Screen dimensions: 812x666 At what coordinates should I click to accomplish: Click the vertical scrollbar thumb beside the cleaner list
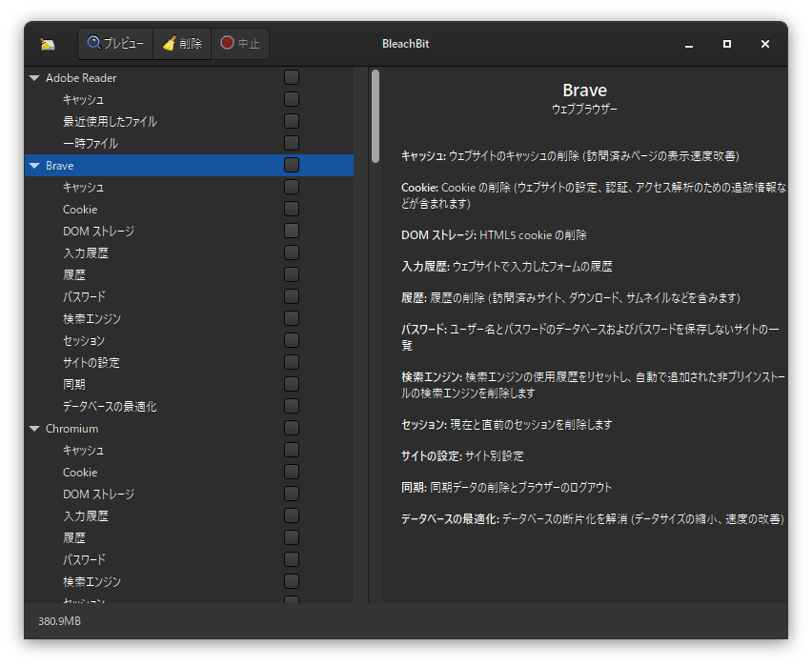(x=376, y=116)
